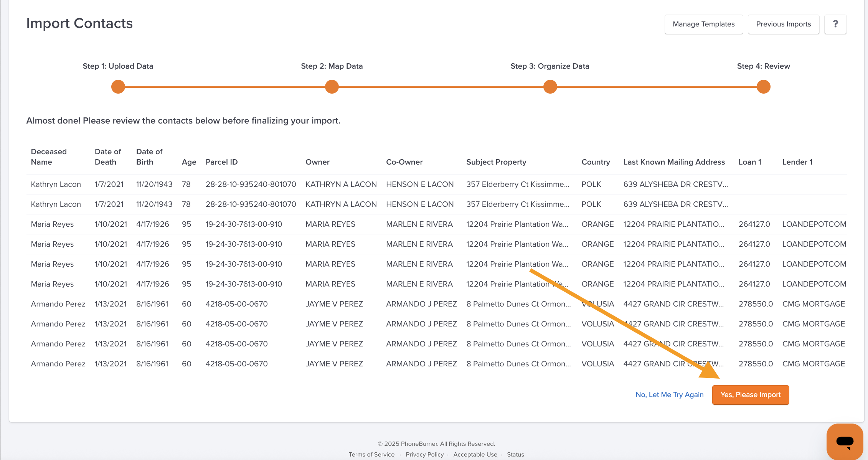The height and width of the screenshot is (460, 868).
Task: Select the first Kathryn Lacon row
Action: tap(56, 185)
